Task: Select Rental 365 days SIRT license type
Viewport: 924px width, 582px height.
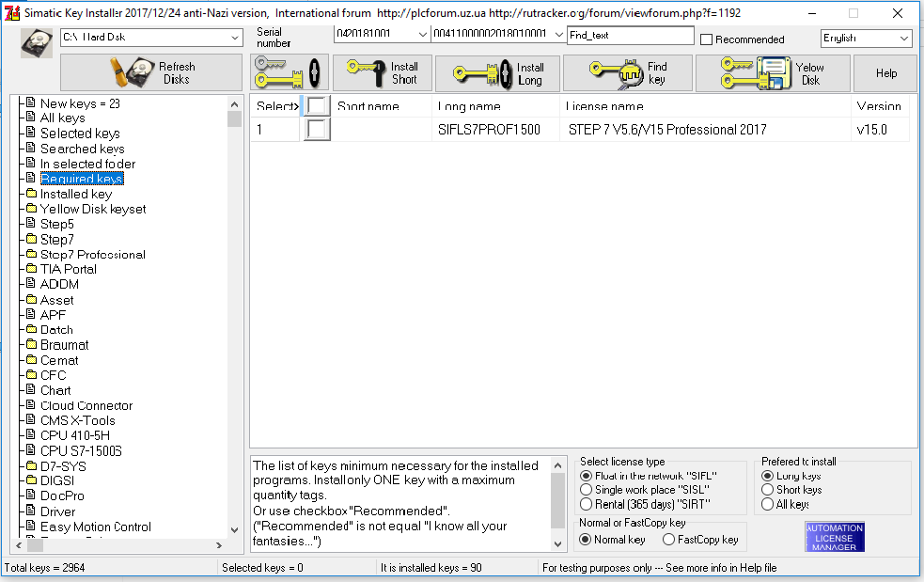Action: 586,504
